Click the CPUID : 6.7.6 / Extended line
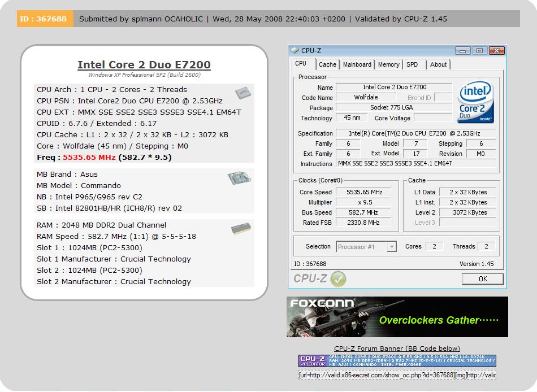Screen dimensions: 537x392 [x=97, y=124]
